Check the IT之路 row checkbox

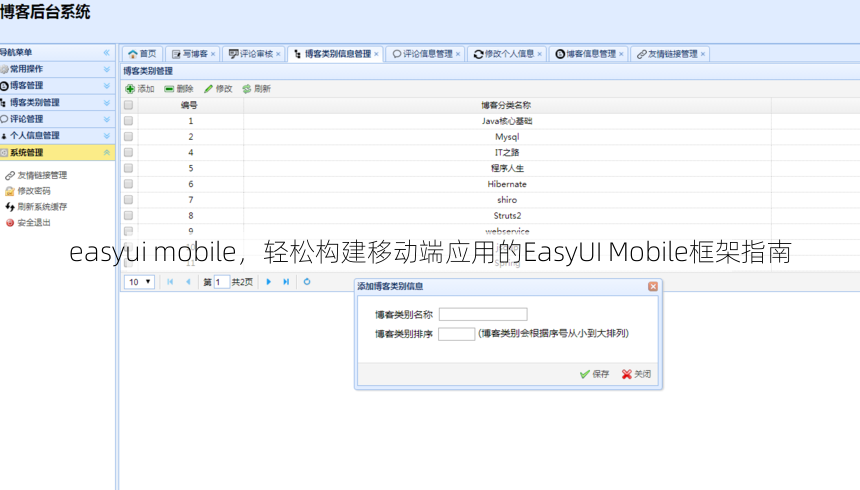coord(128,153)
